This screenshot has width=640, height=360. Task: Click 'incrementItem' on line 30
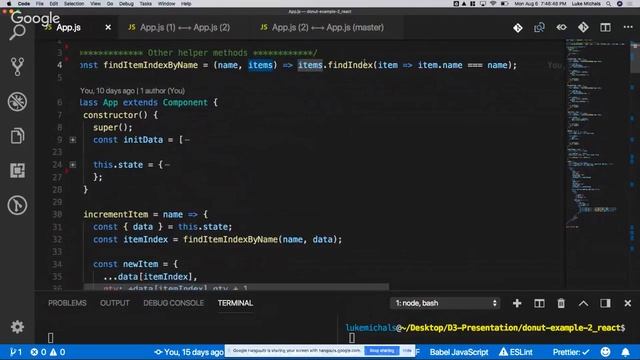(116, 215)
